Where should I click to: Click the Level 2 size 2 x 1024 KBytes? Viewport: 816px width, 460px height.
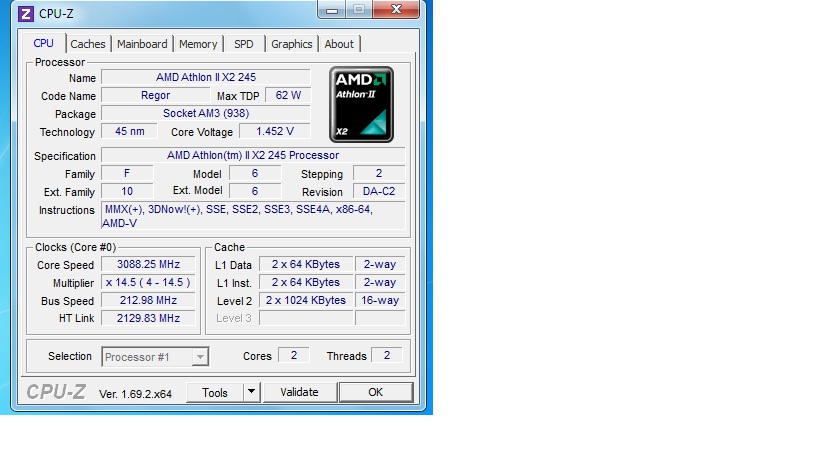pos(306,300)
